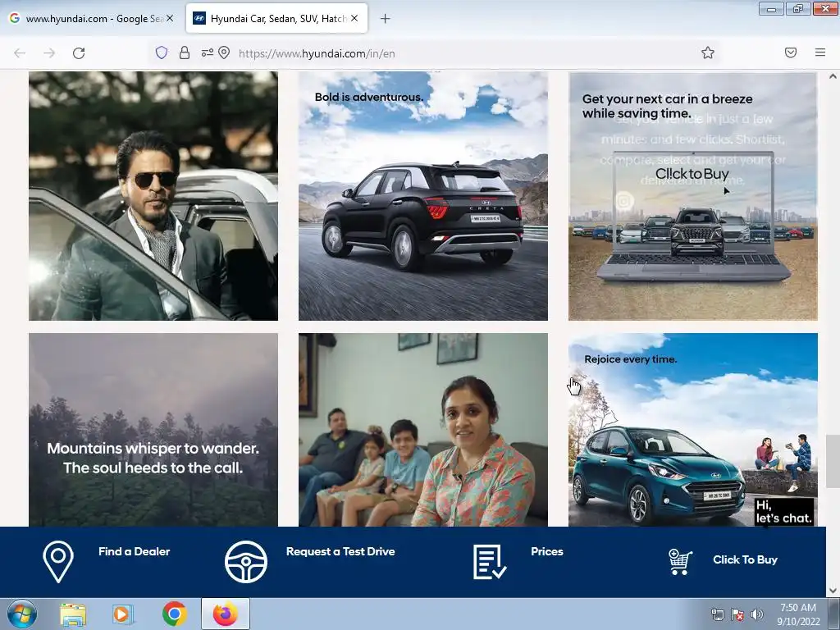Close the Hyundai Car tab
Viewport: 840px width, 630px height.
point(354,18)
